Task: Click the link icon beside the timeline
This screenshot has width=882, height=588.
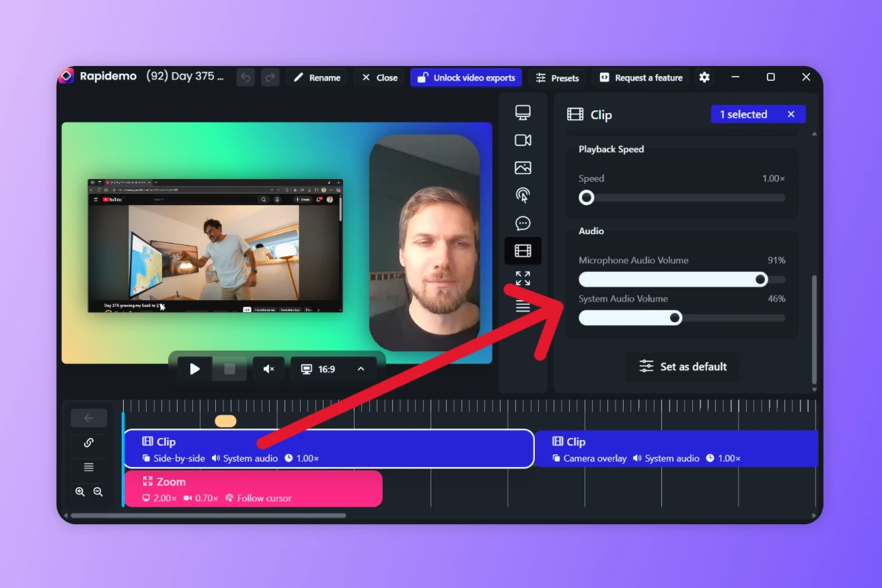Action: (x=88, y=442)
